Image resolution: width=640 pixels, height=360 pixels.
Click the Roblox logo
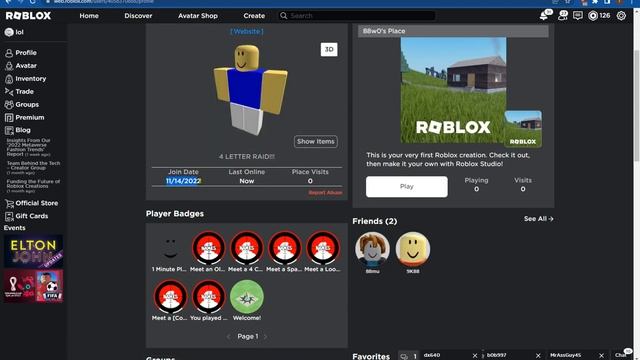(x=28, y=16)
